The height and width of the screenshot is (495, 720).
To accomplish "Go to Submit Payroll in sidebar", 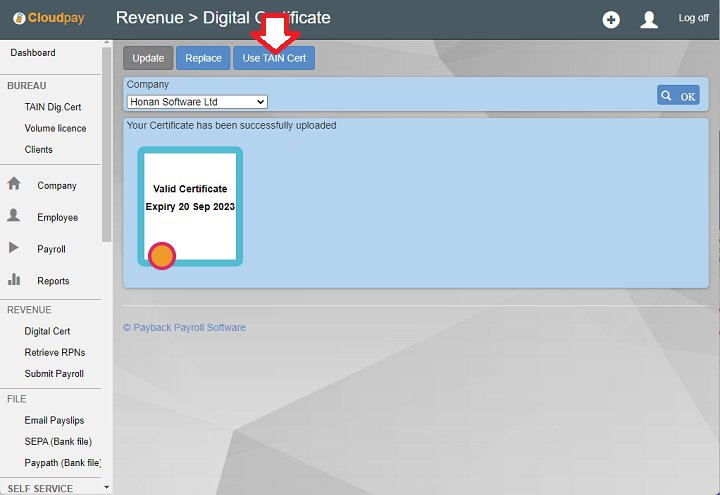I will click(x=54, y=374).
